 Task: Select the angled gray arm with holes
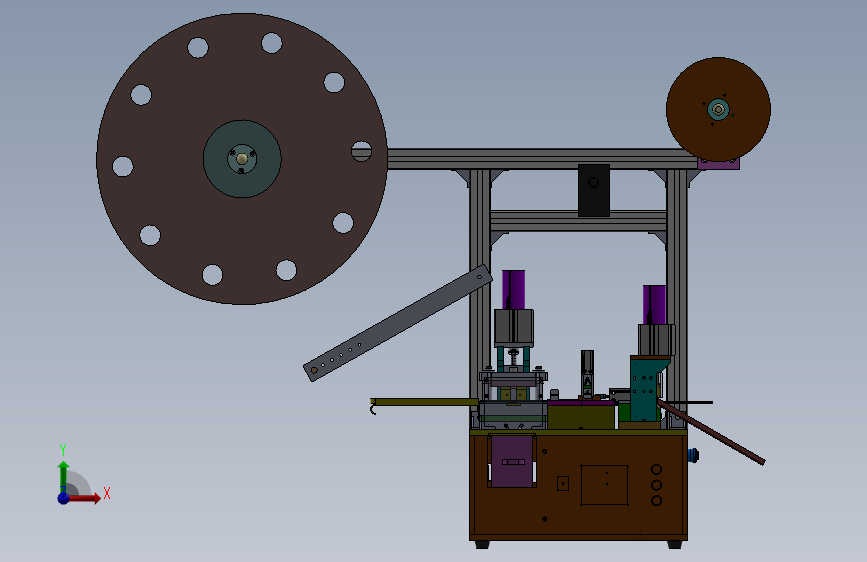click(398, 323)
